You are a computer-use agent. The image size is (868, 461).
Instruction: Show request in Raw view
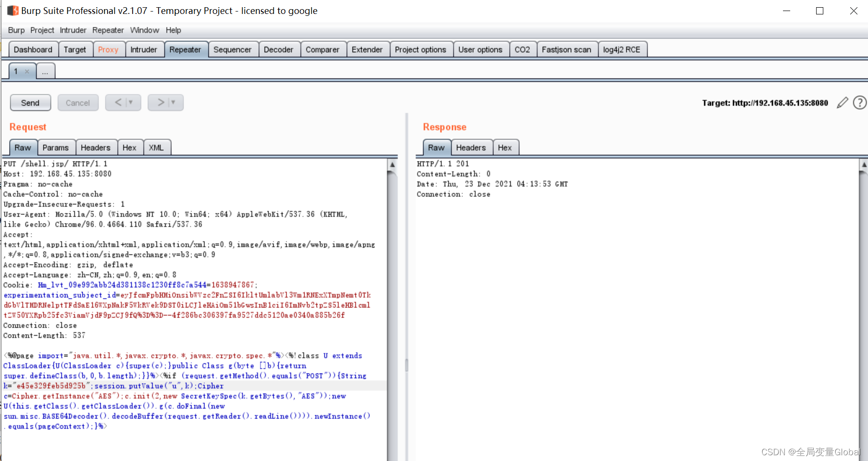(x=23, y=148)
